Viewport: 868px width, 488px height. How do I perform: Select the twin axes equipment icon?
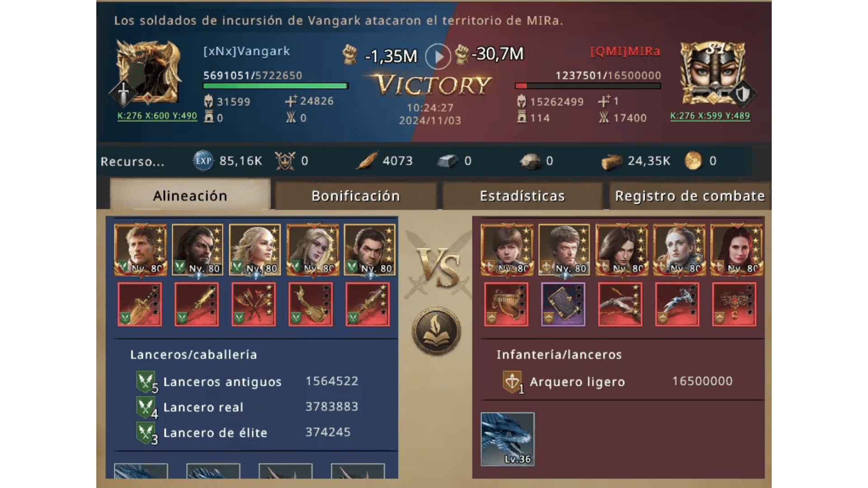tap(254, 304)
